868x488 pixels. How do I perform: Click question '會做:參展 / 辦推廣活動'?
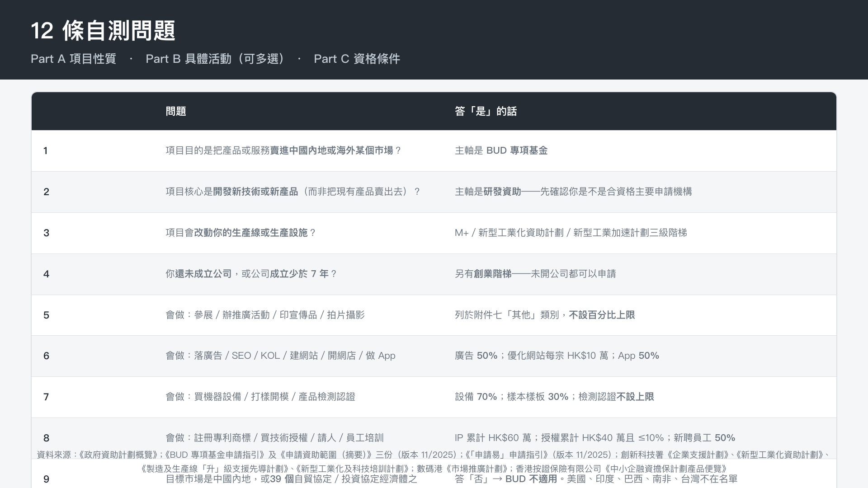265,315
